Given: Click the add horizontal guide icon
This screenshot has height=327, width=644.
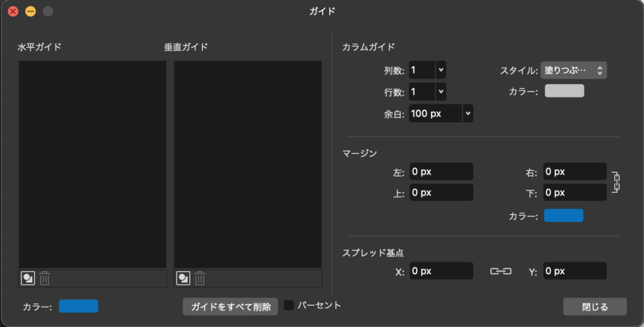Looking at the screenshot, I should pos(28,278).
